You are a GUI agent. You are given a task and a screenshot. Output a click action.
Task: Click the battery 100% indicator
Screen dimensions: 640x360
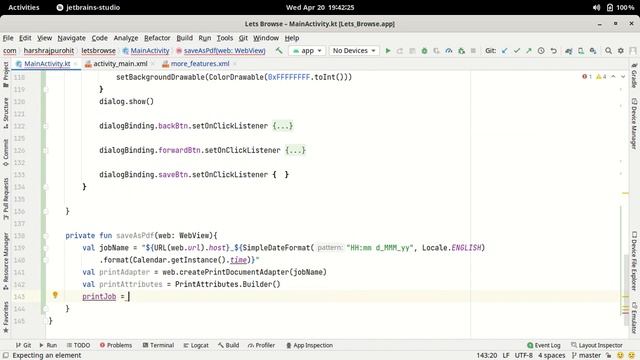click(620, 7)
